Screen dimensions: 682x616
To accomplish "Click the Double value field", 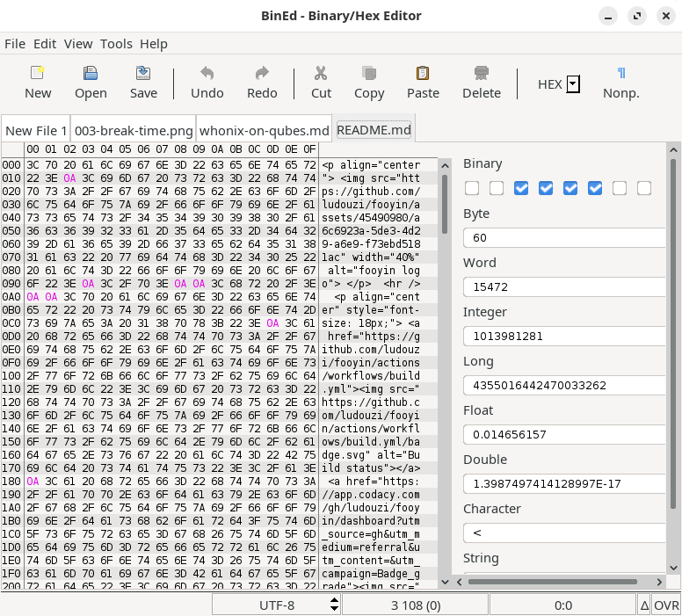I will coord(564,483).
